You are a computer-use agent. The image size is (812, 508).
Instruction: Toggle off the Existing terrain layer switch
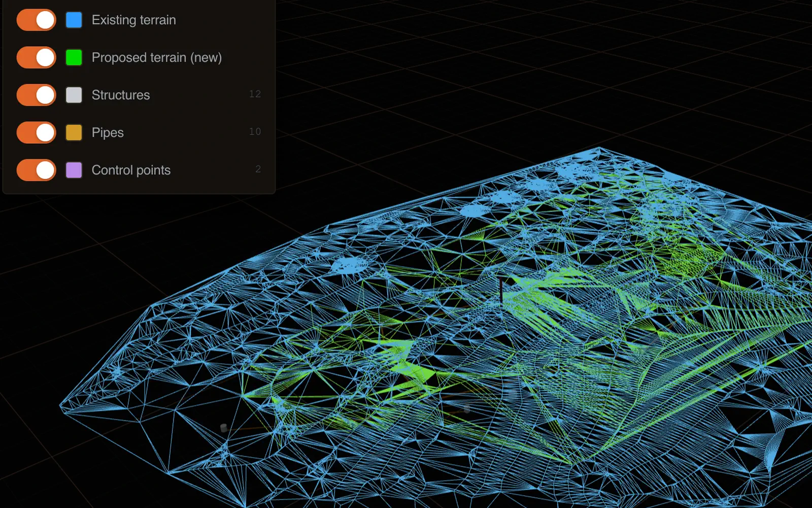pyautogui.click(x=36, y=20)
